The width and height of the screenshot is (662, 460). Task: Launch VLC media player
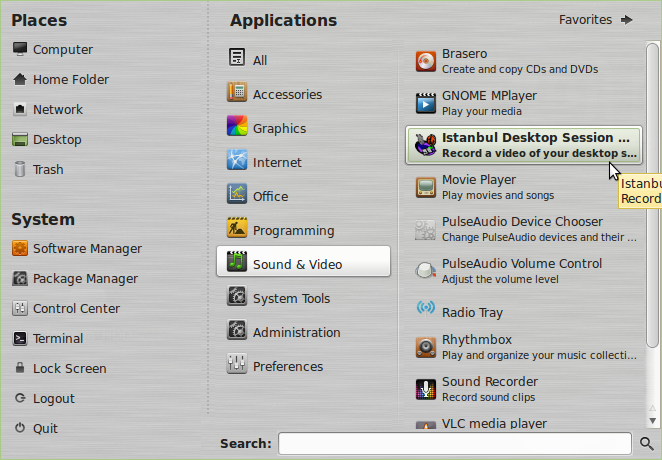(524, 424)
